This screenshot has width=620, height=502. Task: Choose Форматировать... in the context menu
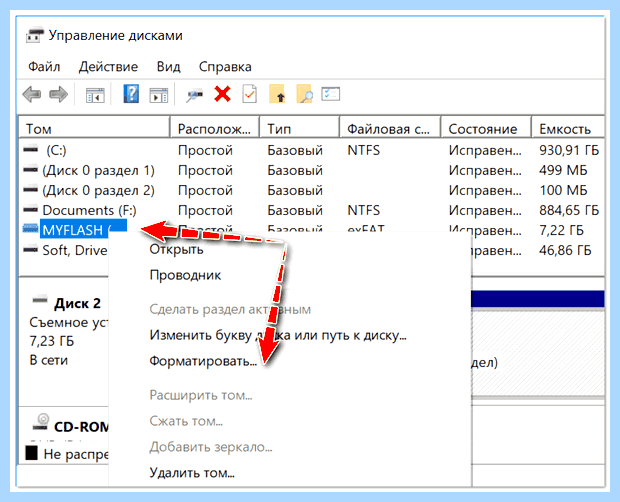click(x=203, y=361)
